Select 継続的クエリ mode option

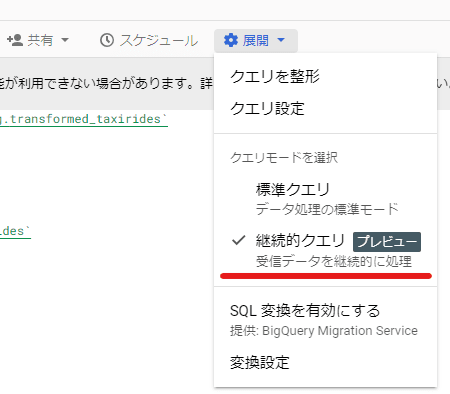tap(325, 250)
